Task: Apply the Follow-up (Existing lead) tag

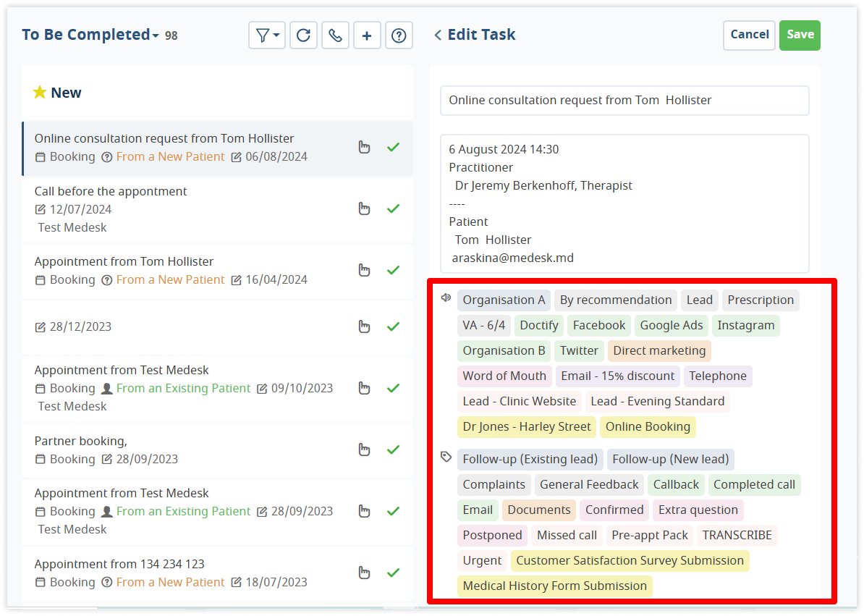Action: point(530,460)
